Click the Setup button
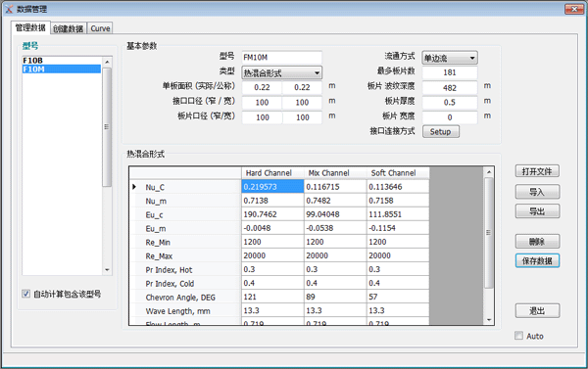The width and height of the screenshot is (588, 369). pos(441,131)
